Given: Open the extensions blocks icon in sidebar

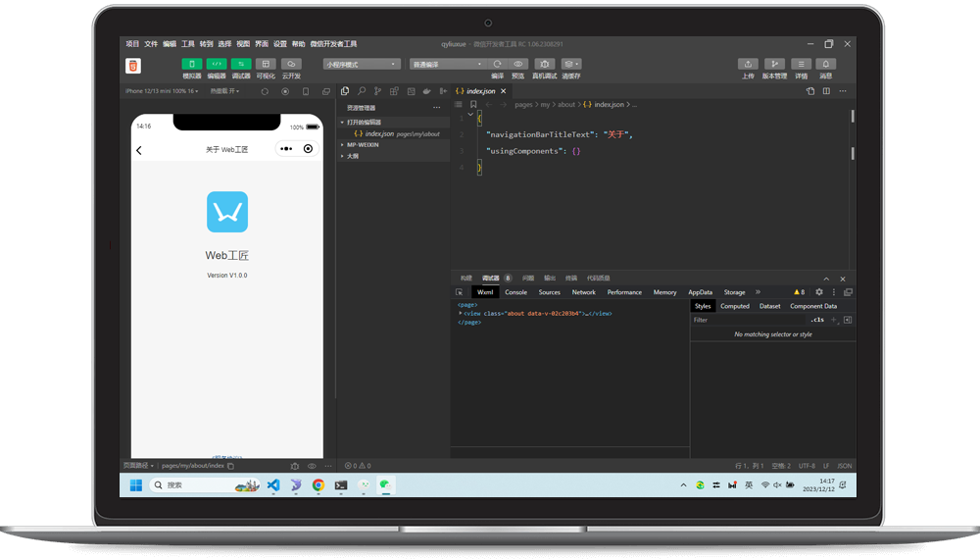Looking at the screenshot, I should (x=394, y=91).
